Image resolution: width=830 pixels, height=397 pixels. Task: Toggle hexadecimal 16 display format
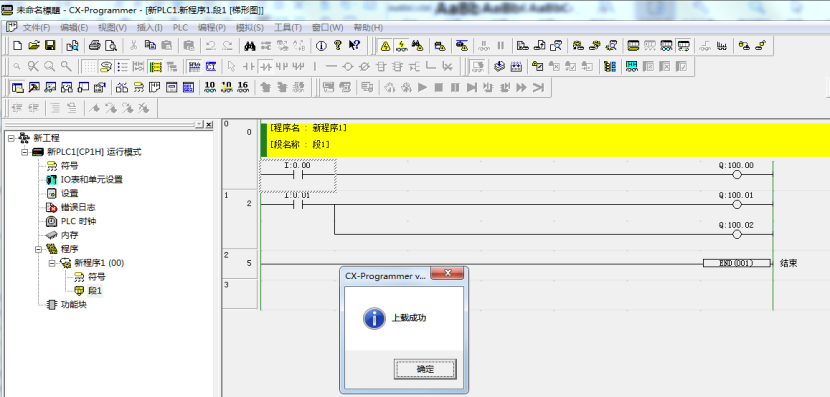pos(243,87)
